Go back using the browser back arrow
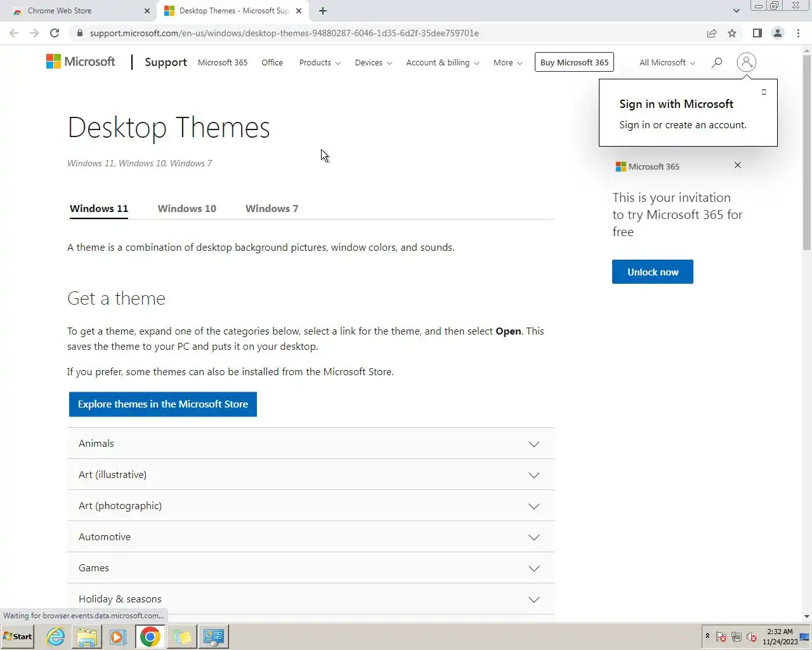Image resolution: width=812 pixels, height=650 pixels. pos(14,33)
